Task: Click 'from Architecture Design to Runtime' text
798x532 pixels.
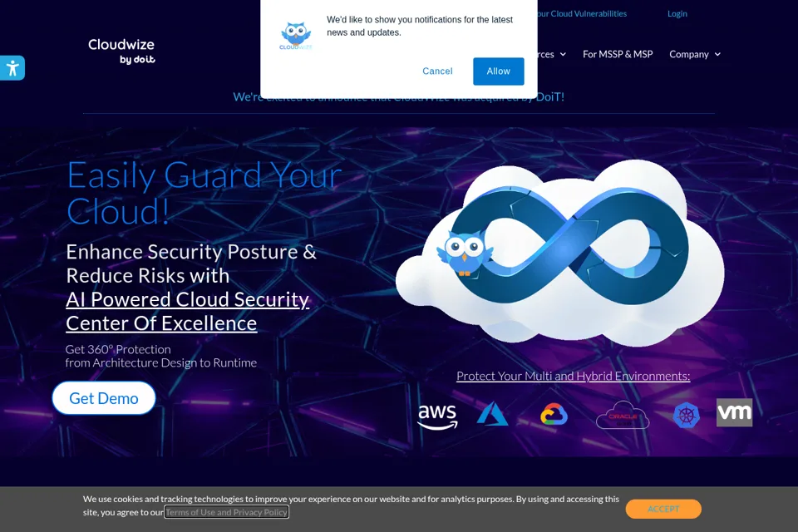Action: 160,362
